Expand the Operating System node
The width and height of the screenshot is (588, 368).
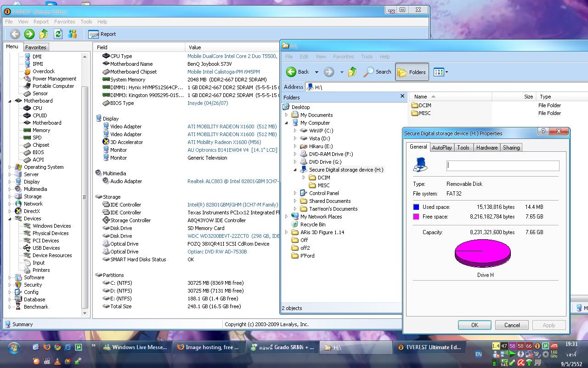(x=10, y=167)
